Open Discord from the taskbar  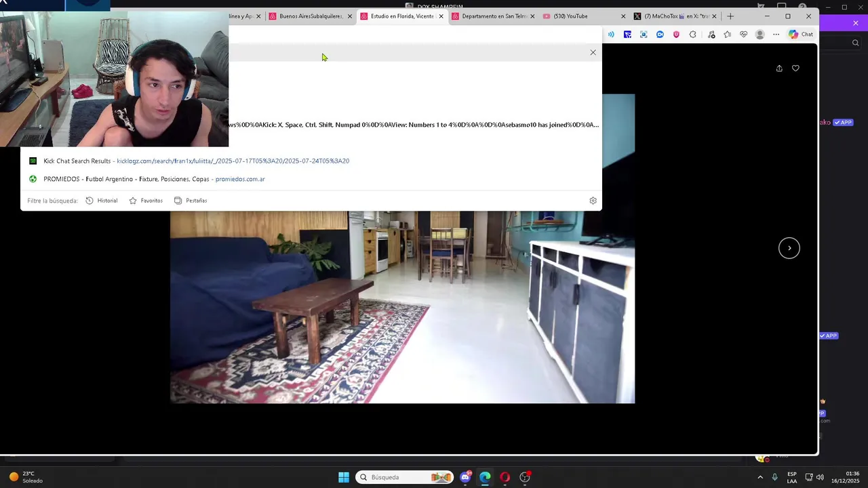465,477
